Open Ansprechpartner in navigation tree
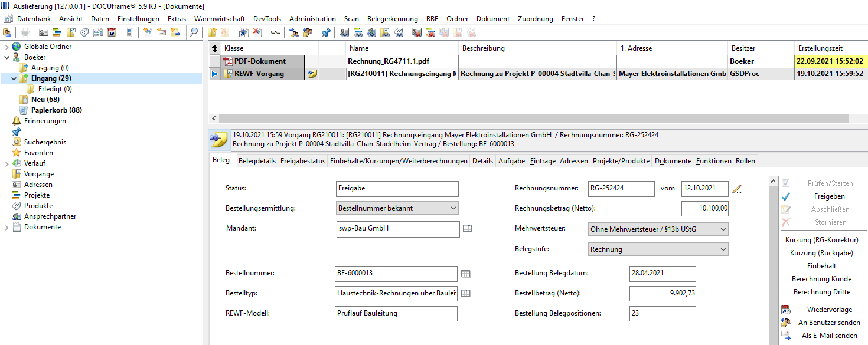The width and height of the screenshot is (868, 345). coord(50,216)
